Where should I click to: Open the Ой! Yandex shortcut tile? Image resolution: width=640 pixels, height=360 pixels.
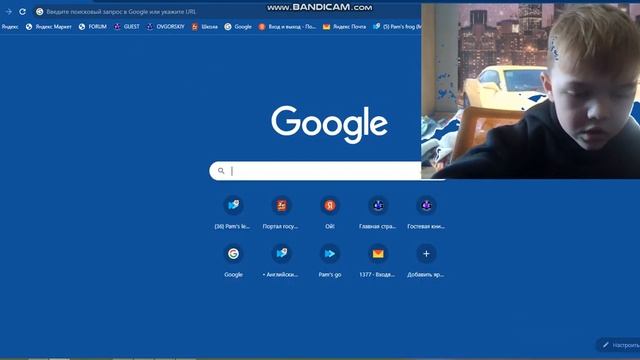[330, 213]
